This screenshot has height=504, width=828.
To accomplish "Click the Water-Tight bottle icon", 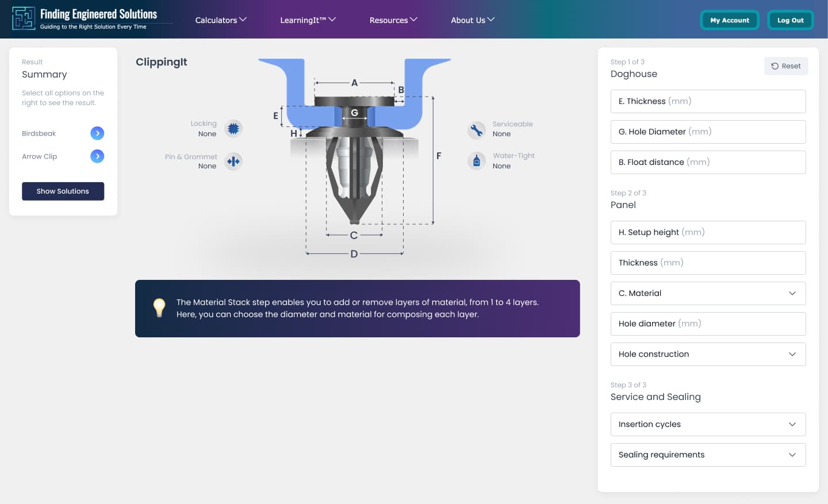I will (476, 161).
